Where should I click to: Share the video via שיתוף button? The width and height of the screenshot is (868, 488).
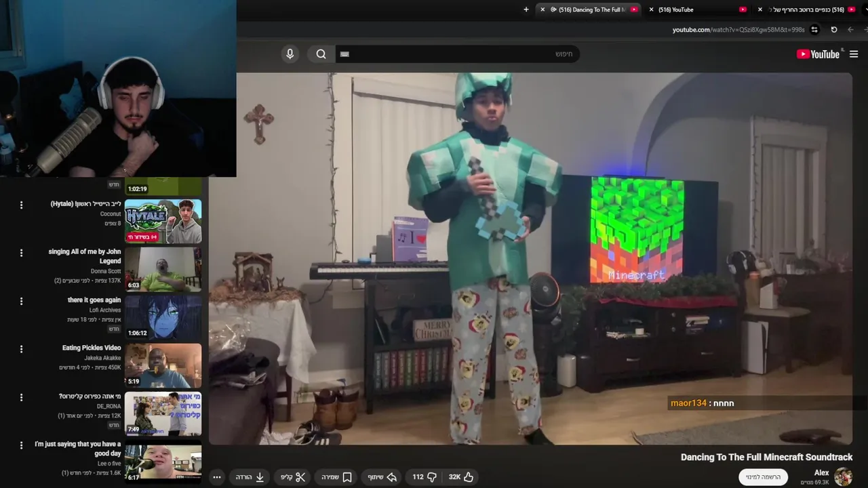(382, 477)
